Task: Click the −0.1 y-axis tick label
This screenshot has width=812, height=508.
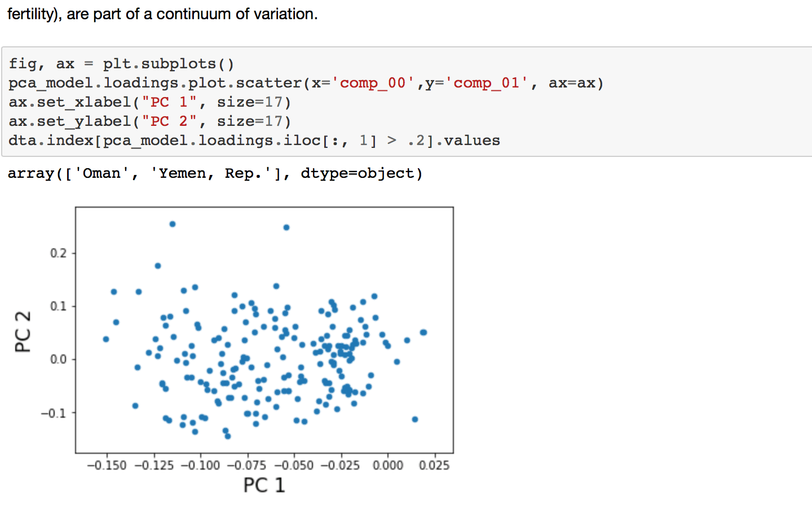Action: click(x=54, y=413)
